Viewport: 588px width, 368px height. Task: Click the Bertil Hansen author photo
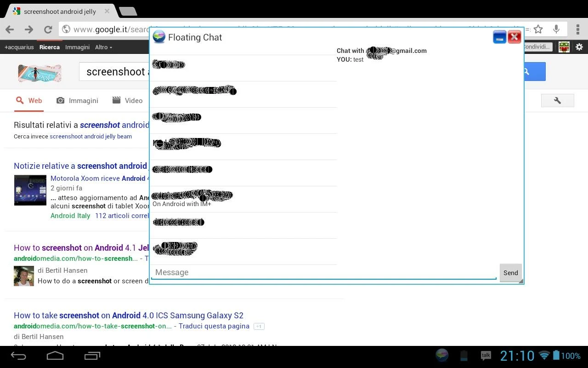24,276
